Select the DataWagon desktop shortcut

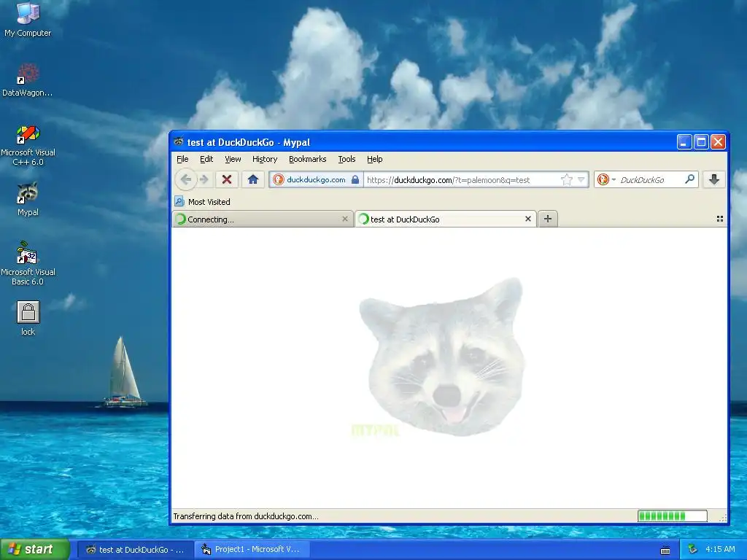[28, 80]
